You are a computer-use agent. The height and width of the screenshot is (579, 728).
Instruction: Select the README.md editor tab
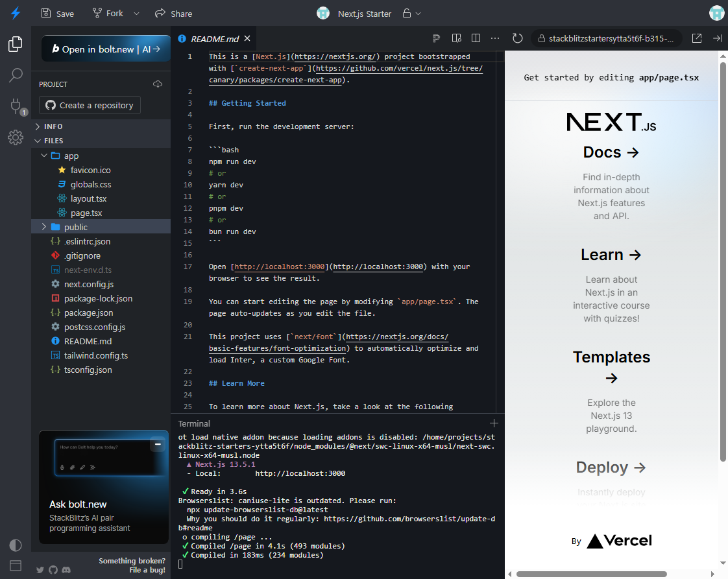(x=215, y=39)
